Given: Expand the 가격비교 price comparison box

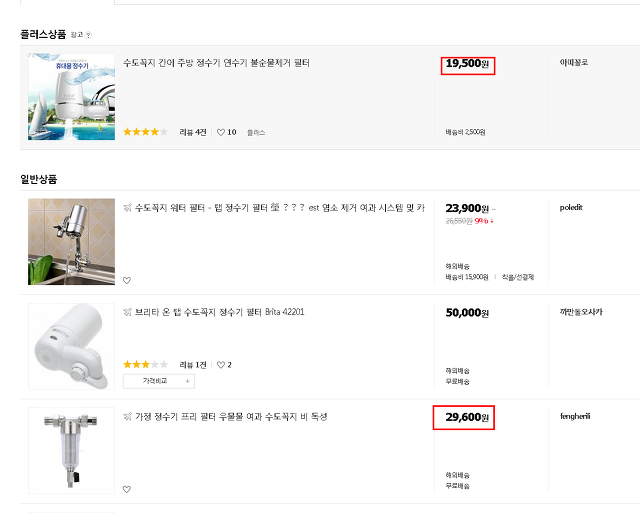Looking at the screenshot, I should click(159, 381).
